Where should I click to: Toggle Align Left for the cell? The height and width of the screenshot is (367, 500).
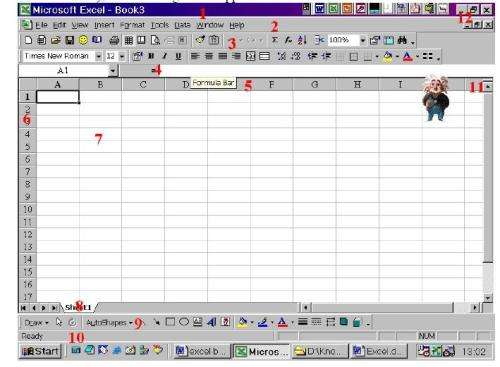[x=195, y=56]
